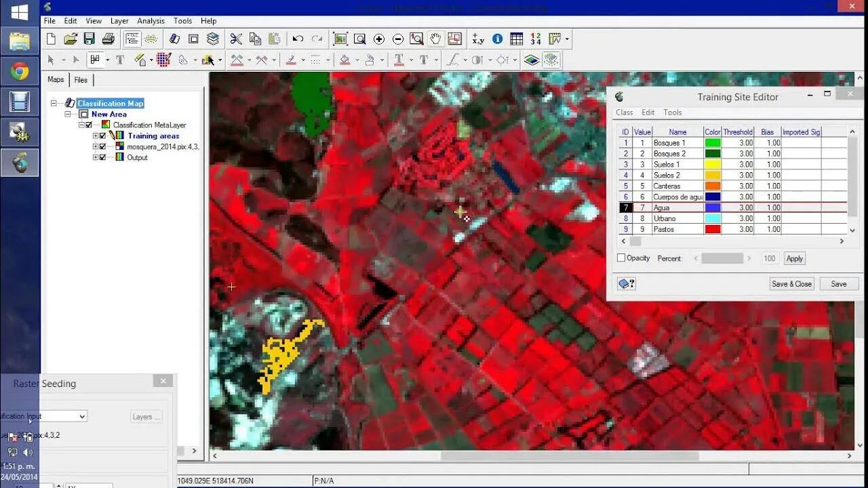The height and width of the screenshot is (488, 868).
Task: Open the File menu
Action: coord(50,21)
